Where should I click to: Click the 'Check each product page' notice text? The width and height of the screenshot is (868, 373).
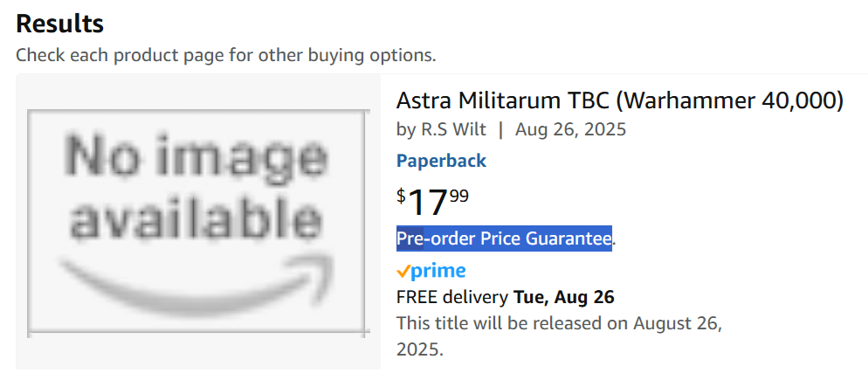[225, 56]
